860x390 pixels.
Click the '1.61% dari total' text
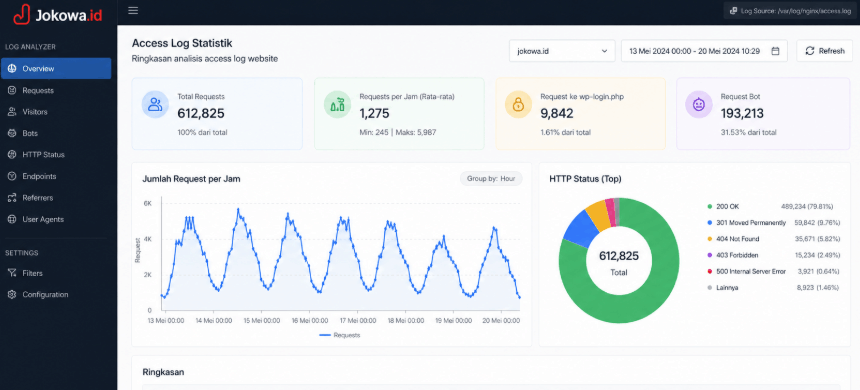[565, 132]
